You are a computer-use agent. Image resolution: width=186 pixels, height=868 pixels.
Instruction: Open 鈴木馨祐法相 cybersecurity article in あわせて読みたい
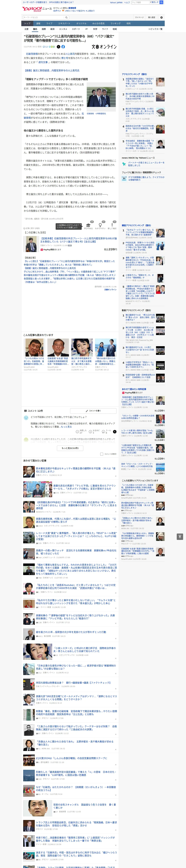point(76,470)
